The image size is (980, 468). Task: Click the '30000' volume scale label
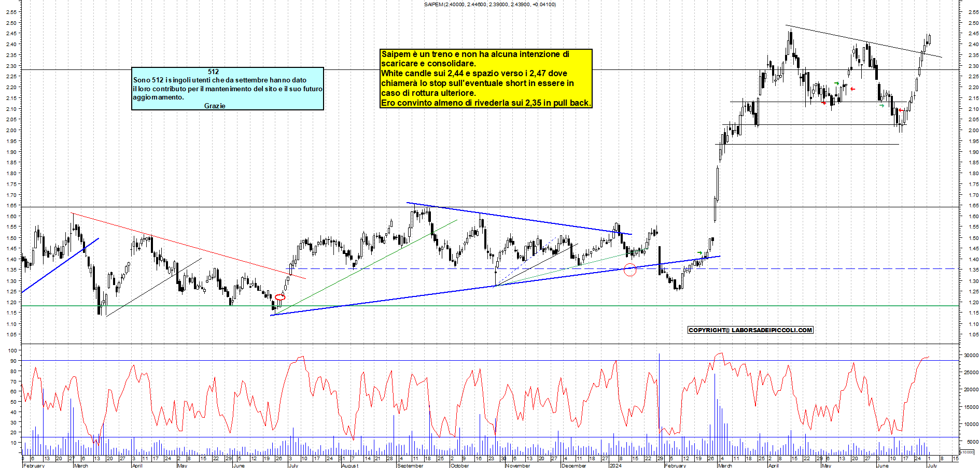coord(971,356)
